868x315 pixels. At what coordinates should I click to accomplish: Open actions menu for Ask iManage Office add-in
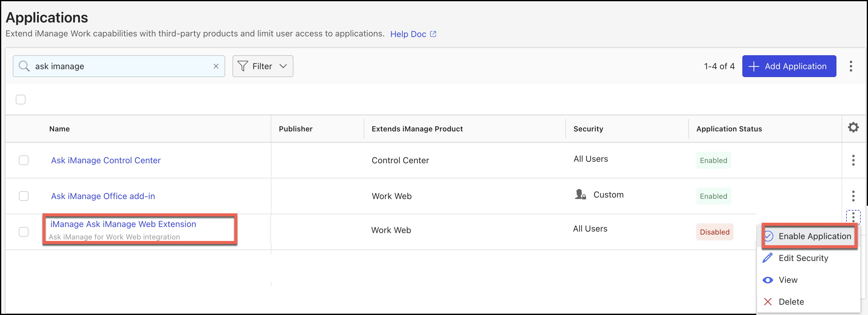coord(853,196)
